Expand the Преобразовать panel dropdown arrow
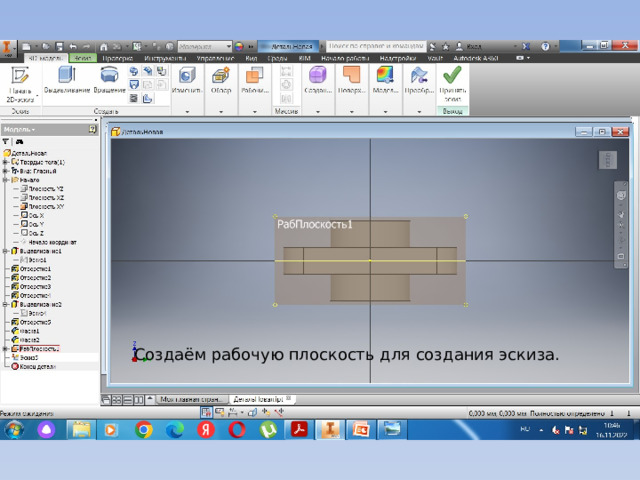640x480 pixels. [419, 111]
